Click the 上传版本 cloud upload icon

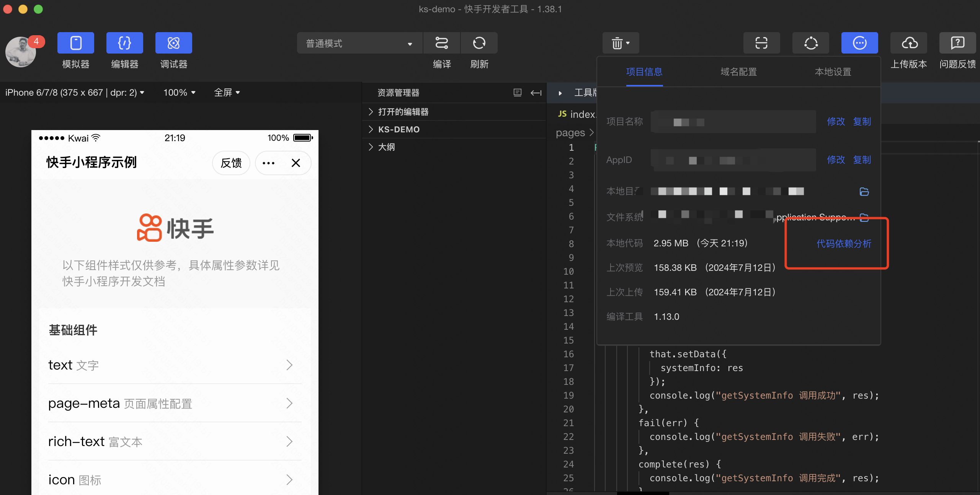click(x=909, y=43)
